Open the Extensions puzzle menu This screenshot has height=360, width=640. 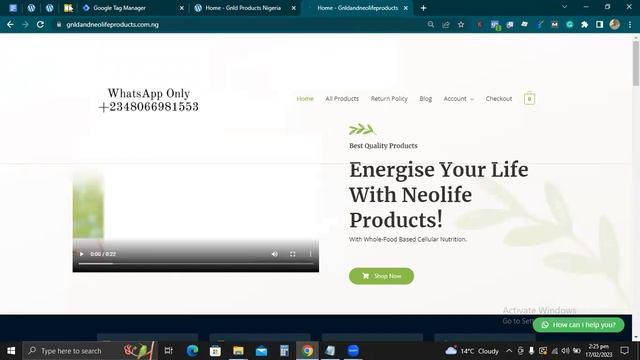[584, 24]
